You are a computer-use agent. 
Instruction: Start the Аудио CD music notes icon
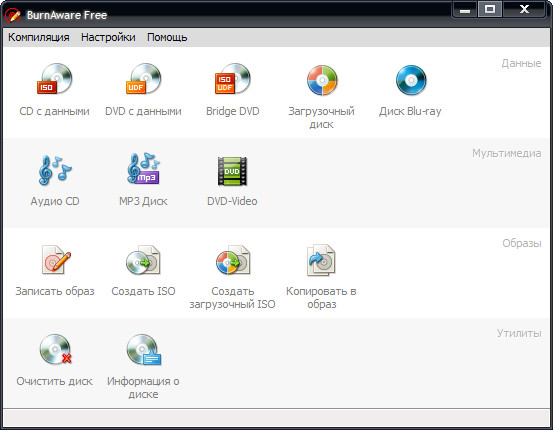55,170
